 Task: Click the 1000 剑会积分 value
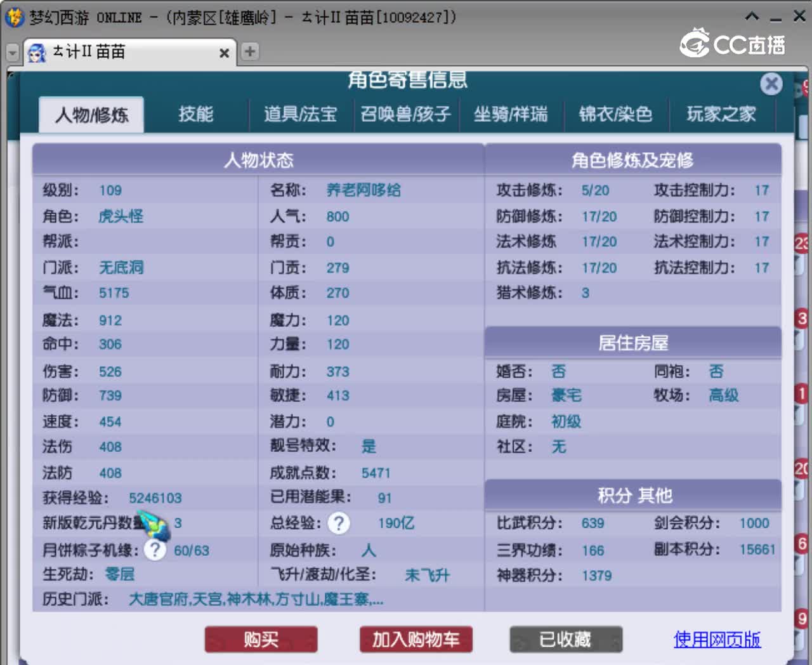click(x=754, y=523)
